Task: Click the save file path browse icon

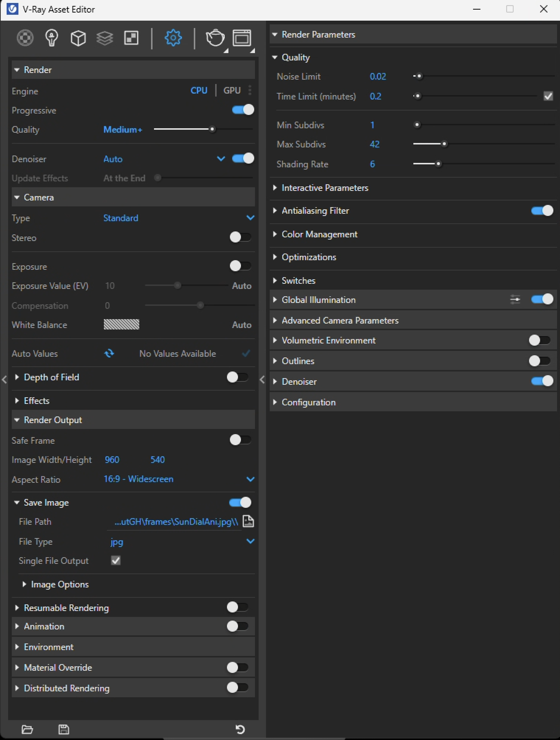Action: coord(248,521)
